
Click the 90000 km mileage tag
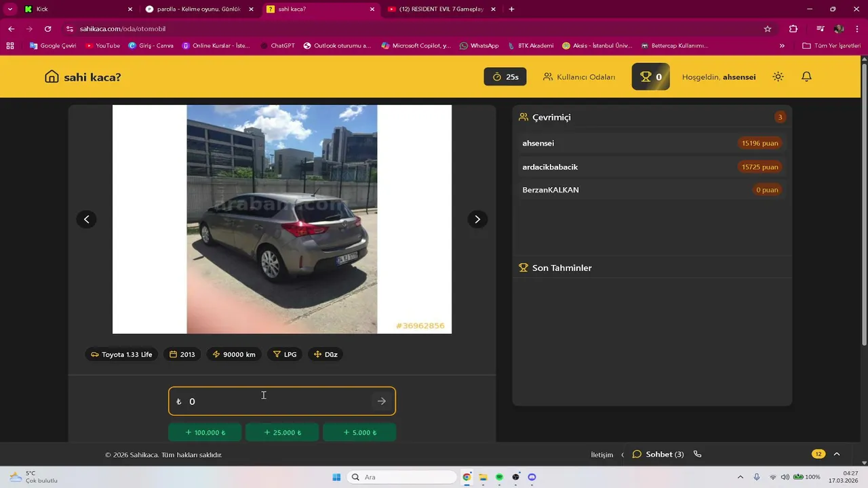(x=234, y=354)
